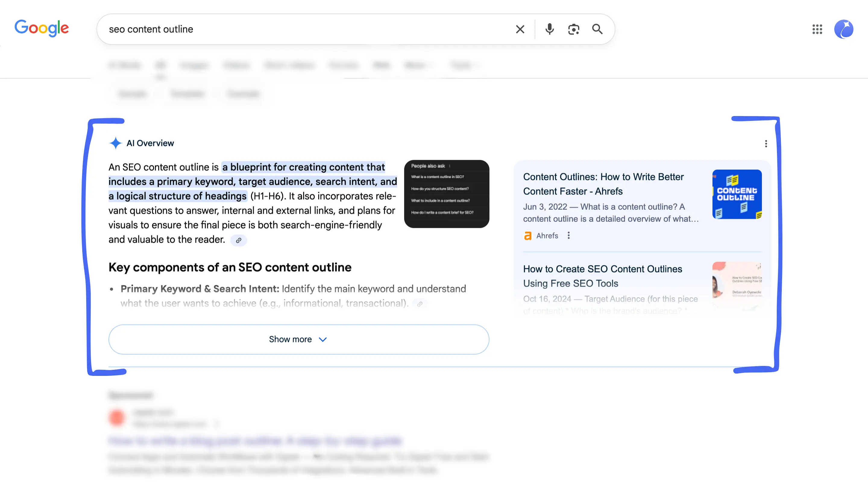The image size is (868, 488).
Task: Click the blue Content Outline thumbnail image
Action: coord(737,194)
